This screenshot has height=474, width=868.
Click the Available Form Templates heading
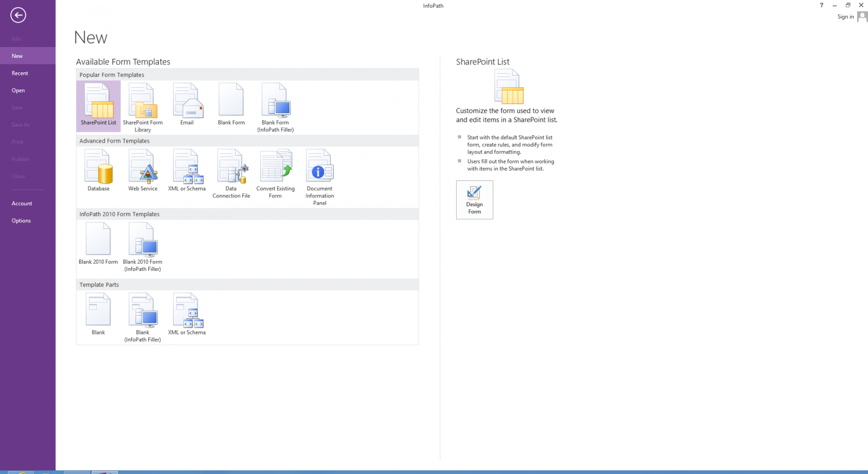point(123,62)
